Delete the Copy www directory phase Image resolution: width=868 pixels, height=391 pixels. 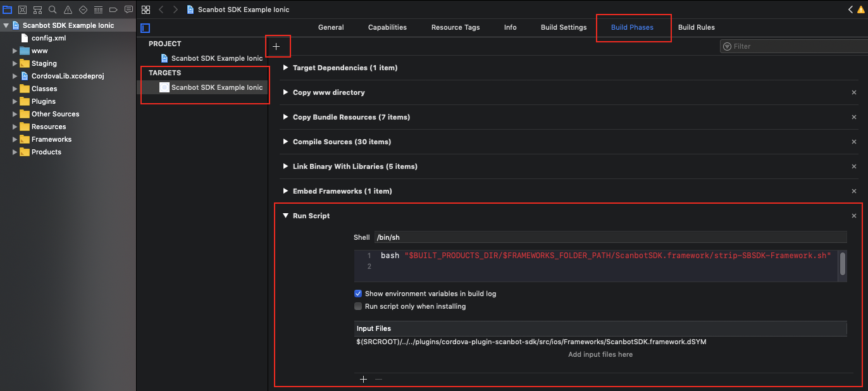854,92
